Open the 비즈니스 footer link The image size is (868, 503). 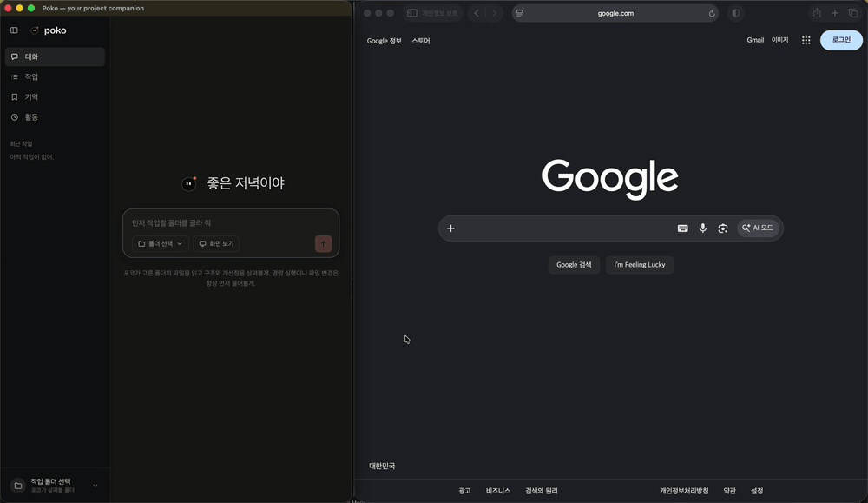497,491
